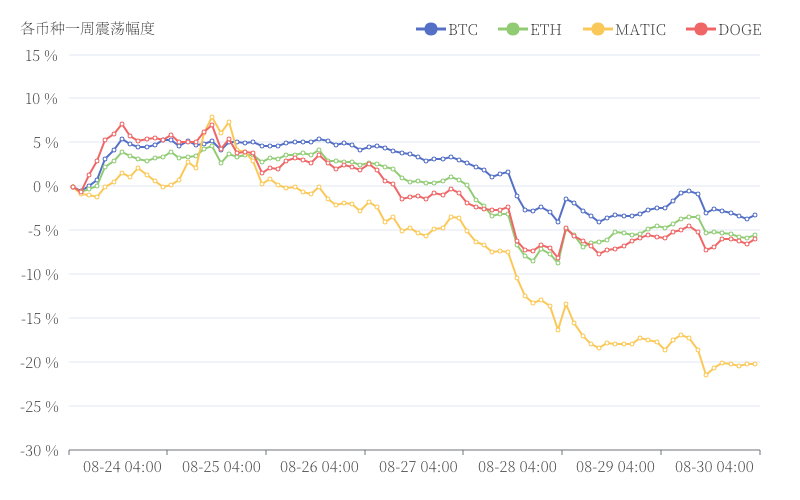800x500 pixels.
Task: Click the -20 % y-axis label
Action: [x=39, y=362]
